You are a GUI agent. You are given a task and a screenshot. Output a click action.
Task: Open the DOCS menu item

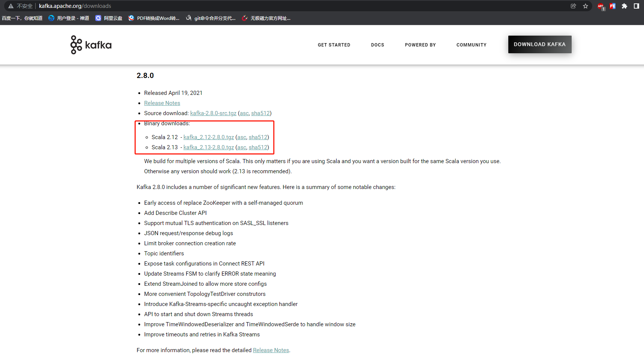377,45
